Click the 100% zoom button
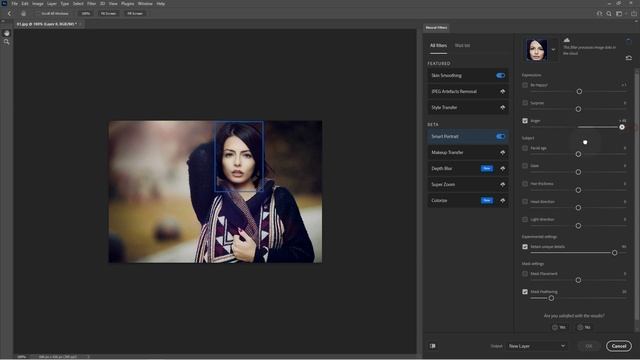Image resolution: width=640 pixels, height=360 pixels. click(86, 13)
